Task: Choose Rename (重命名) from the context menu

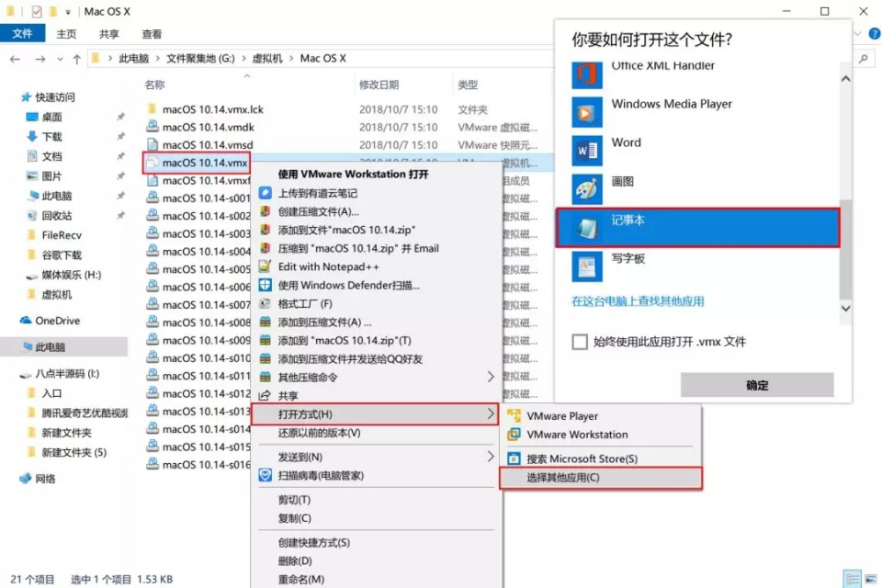Action: click(301, 579)
